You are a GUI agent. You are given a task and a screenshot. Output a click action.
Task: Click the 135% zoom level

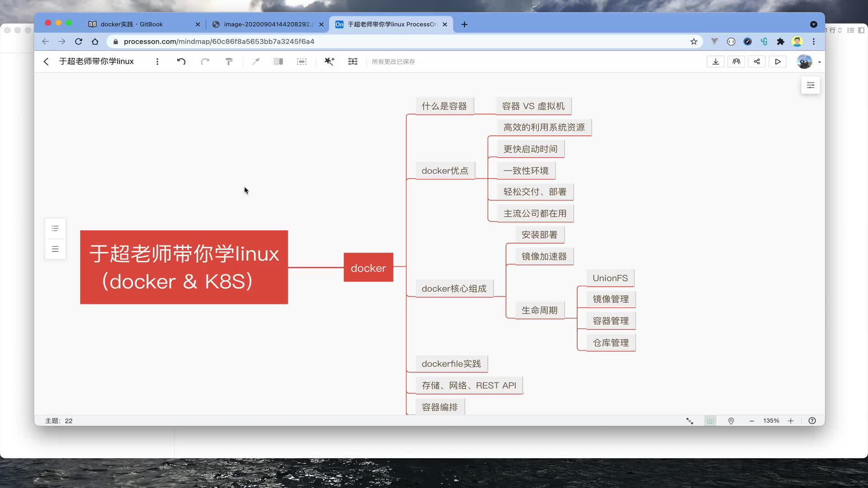point(771,421)
